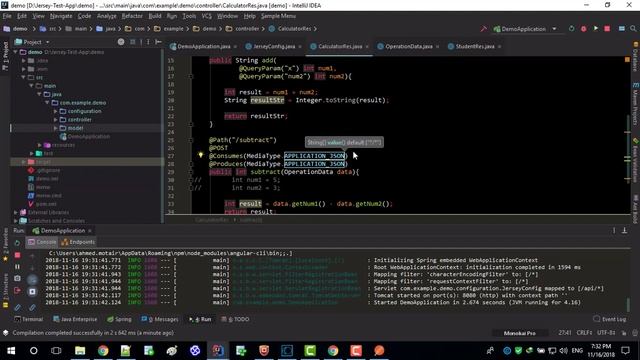Open Search Everywhere magnifier icon
This screenshot has width=640, height=360.
(x=633, y=29)
